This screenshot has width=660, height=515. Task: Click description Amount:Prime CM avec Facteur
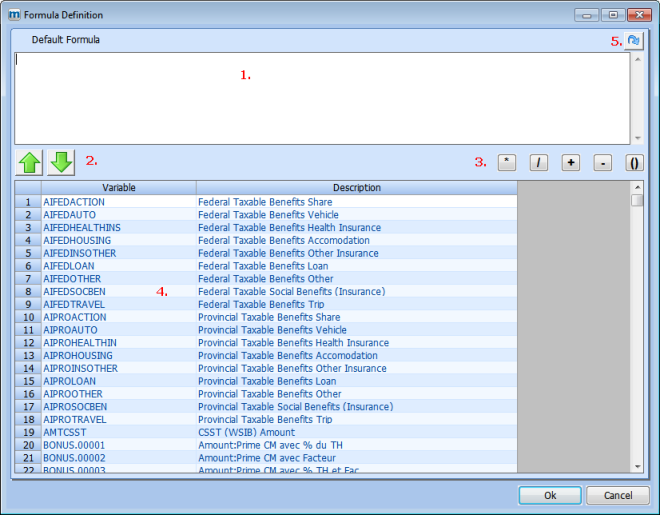(x=267, y=458)
